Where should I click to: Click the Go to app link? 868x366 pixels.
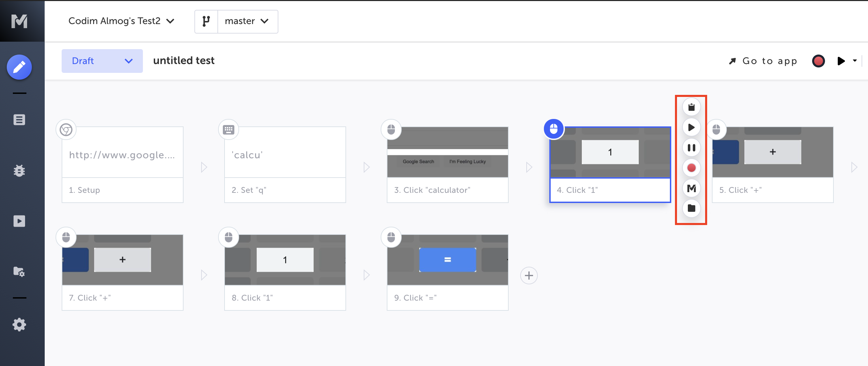point(763,61)
